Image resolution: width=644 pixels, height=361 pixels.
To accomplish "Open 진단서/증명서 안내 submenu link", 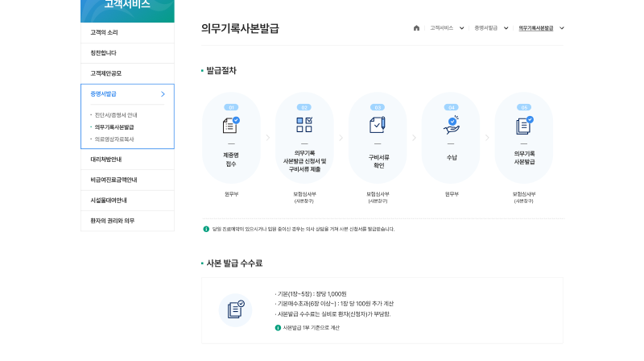I will pyautogui.click(x=116, y=115).
